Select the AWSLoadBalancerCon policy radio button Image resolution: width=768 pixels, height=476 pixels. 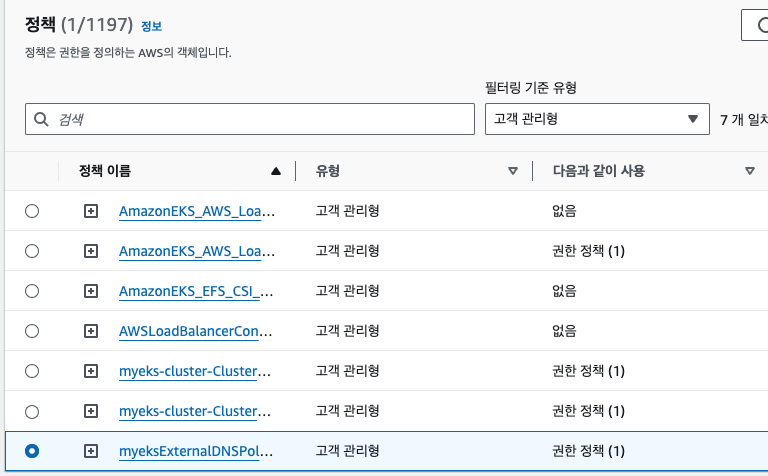click(x=32, y=331)
